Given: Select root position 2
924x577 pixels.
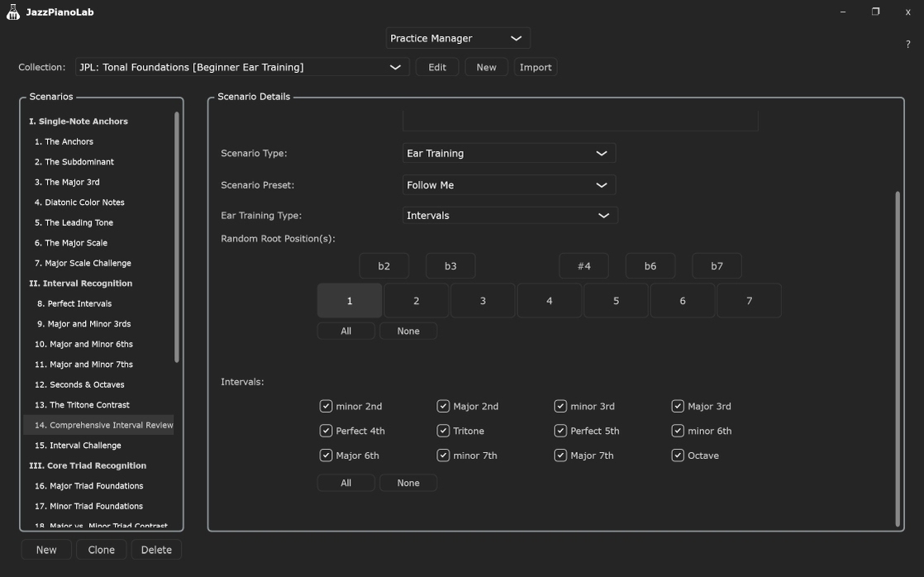Looking at the screenshot, I should tap(416, 301).
